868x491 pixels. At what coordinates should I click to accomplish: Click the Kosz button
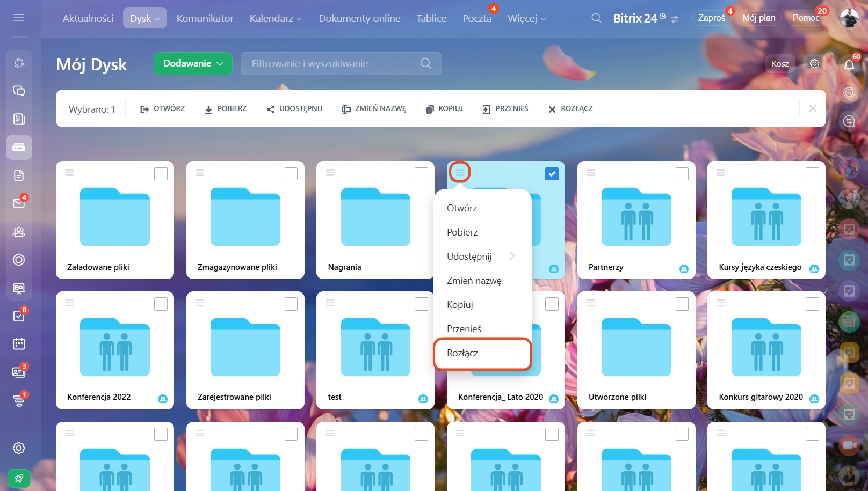(x=780, y=63)
